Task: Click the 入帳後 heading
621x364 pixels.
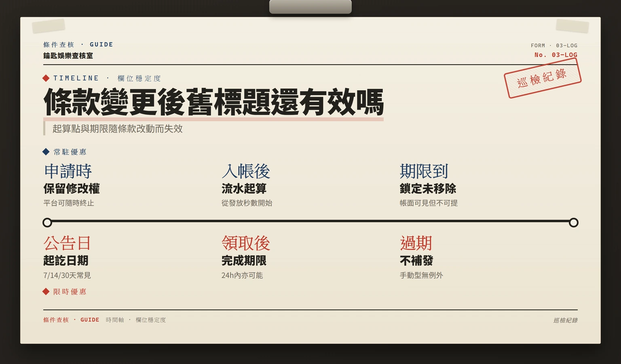Action: pyautogui.click(x=246, y=171)
